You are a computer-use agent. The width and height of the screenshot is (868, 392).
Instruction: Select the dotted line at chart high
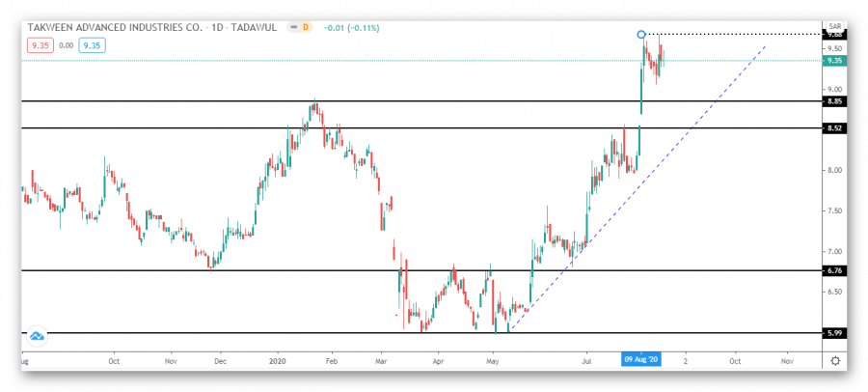[x=733, y=35]
